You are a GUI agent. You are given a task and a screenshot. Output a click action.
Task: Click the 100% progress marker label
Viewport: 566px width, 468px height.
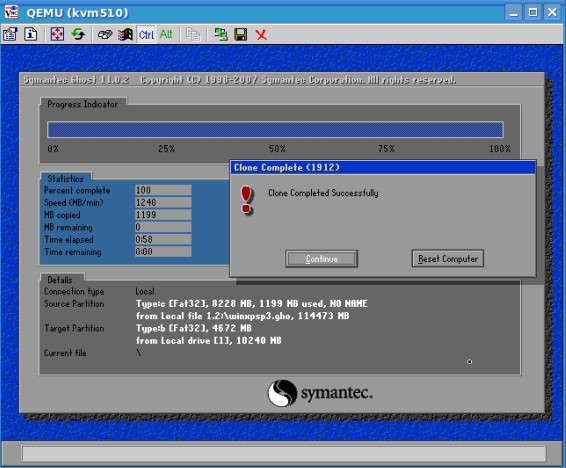pos(500,149)
